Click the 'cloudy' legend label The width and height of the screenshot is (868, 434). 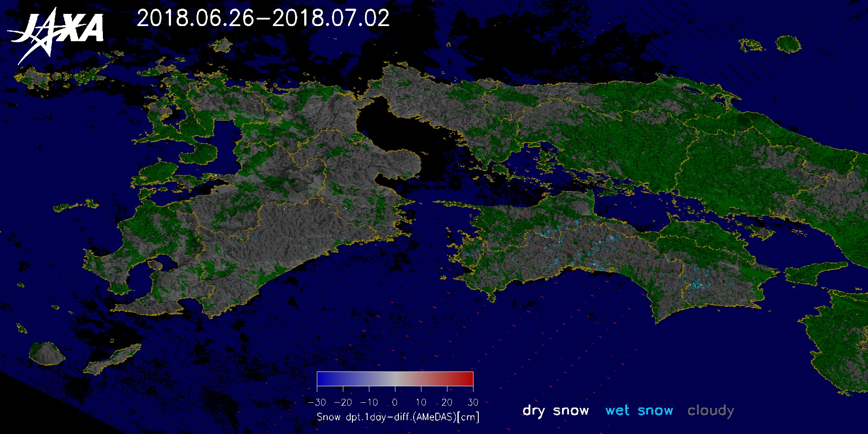tap(711, 411)
